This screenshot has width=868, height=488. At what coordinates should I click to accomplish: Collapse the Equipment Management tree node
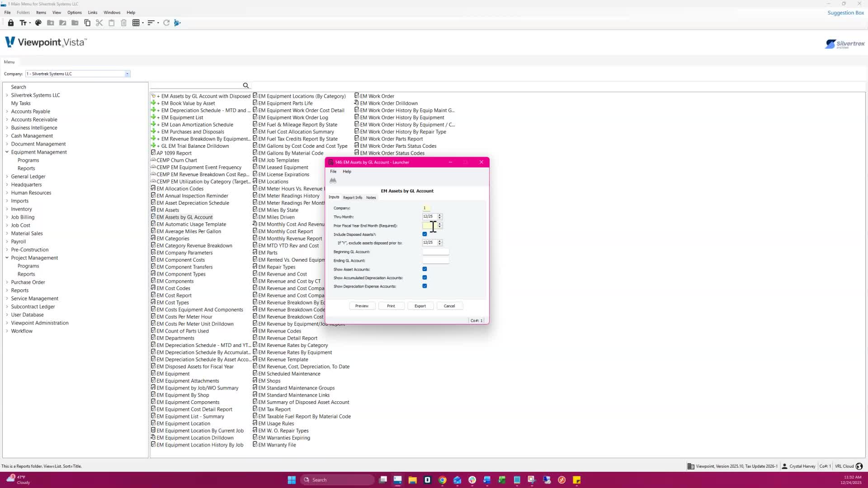tap(7, 152)
